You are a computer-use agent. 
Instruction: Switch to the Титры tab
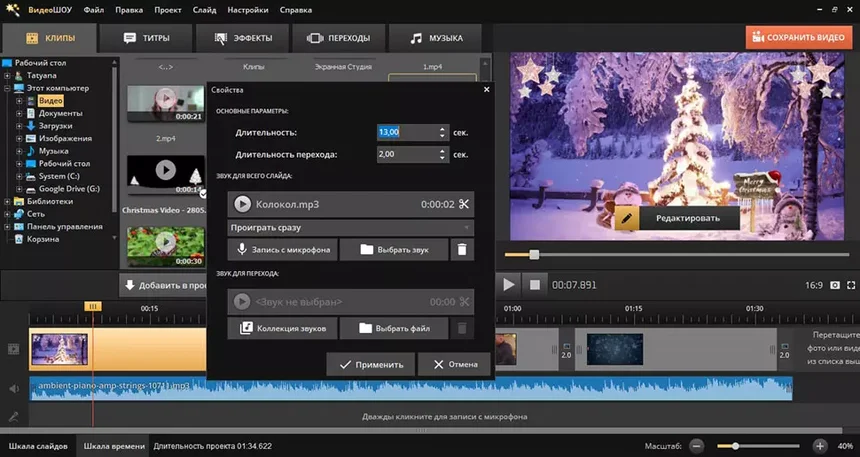point(146,38)
